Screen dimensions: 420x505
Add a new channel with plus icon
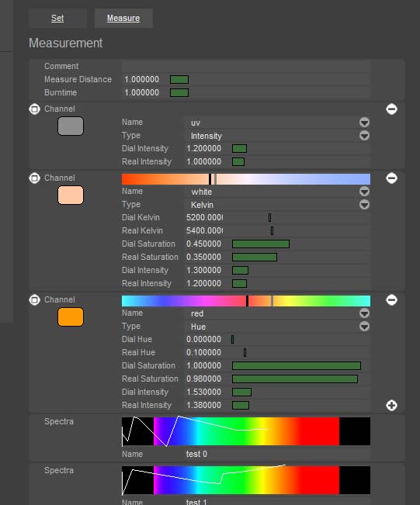[x=391, y=405]
